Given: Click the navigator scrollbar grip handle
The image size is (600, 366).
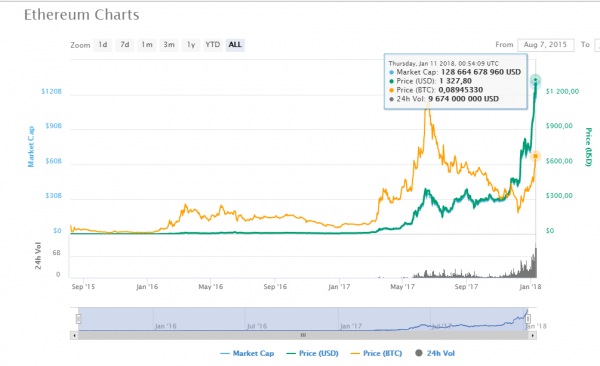Looking at the screenshot, I should [303, 335].
